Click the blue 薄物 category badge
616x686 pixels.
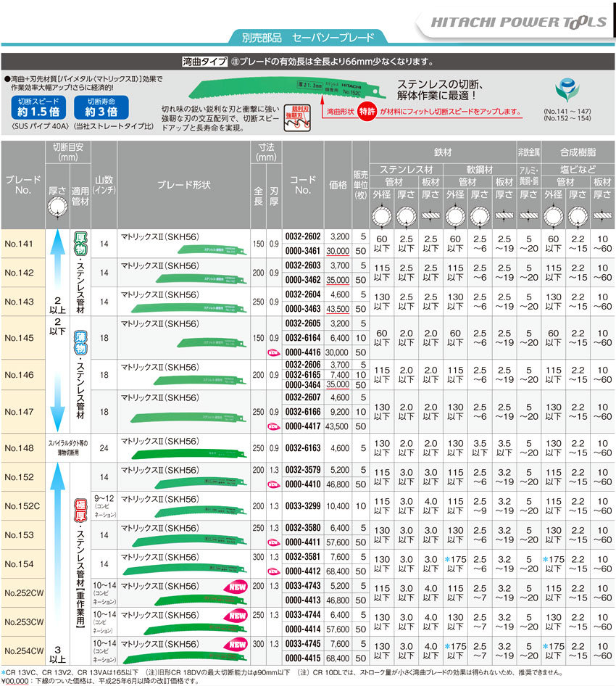tap(80, 343)
